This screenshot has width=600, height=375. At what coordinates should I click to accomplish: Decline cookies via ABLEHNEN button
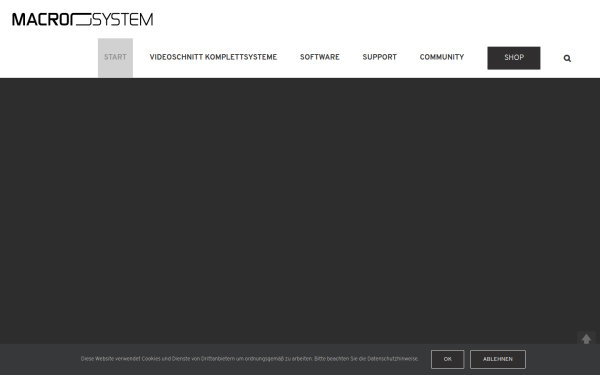498,359
